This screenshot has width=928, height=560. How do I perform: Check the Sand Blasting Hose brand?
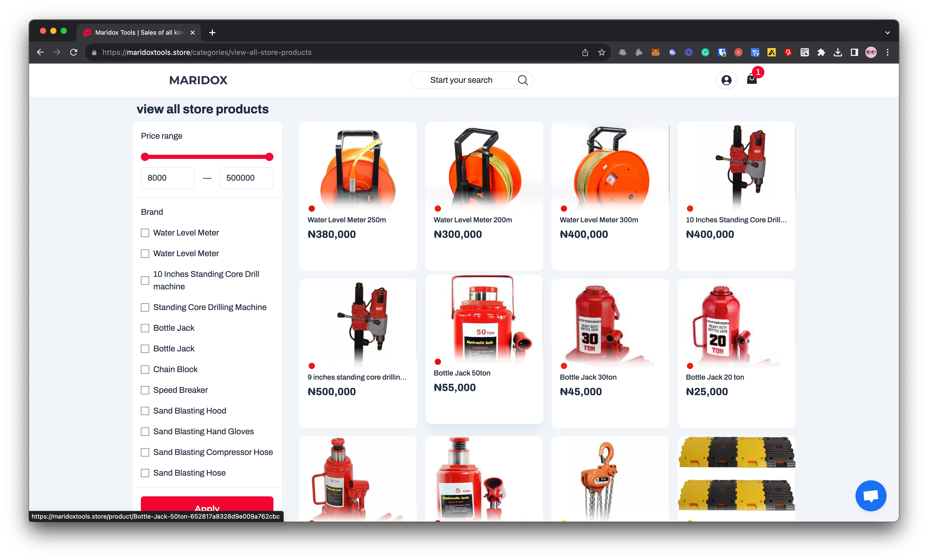(x=145, y=473)
